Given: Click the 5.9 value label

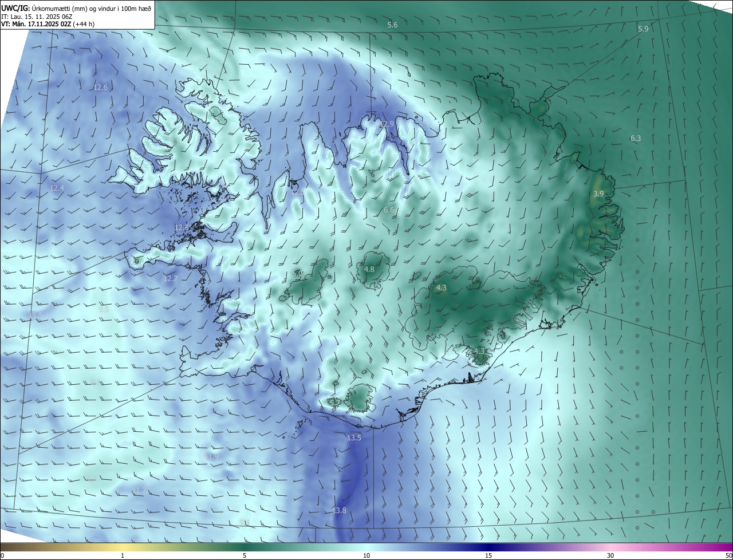Looking at the screenshot, I should pos(643,29).
